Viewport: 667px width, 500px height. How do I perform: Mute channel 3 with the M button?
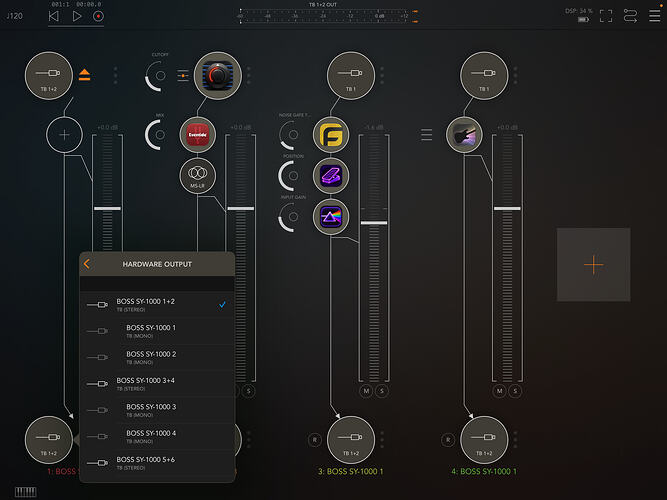(x=366, y=391)
